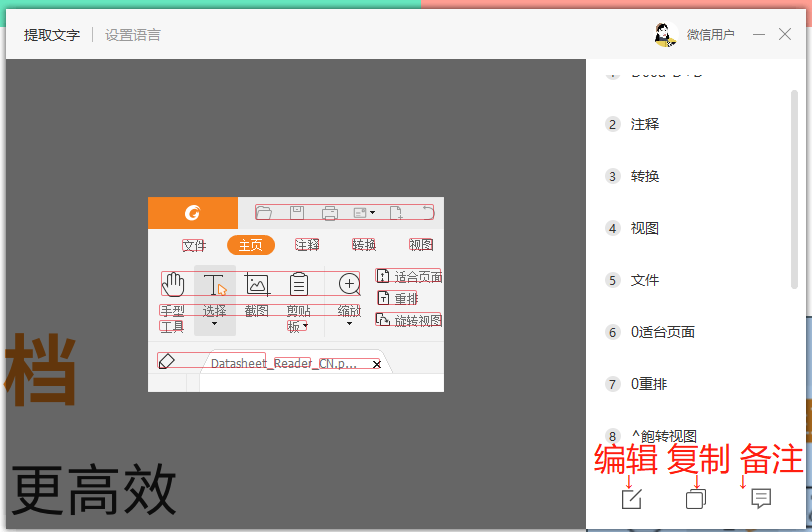This screenshot has width=812, height=532.
Task: Click the results list vertical scrollbar
Action: coord(794,189)
